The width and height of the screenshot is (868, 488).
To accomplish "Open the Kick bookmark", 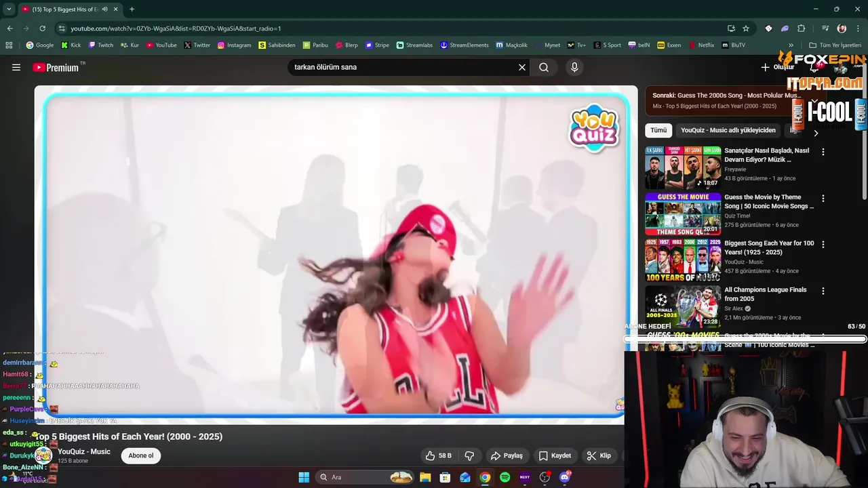I will (71, 45).
